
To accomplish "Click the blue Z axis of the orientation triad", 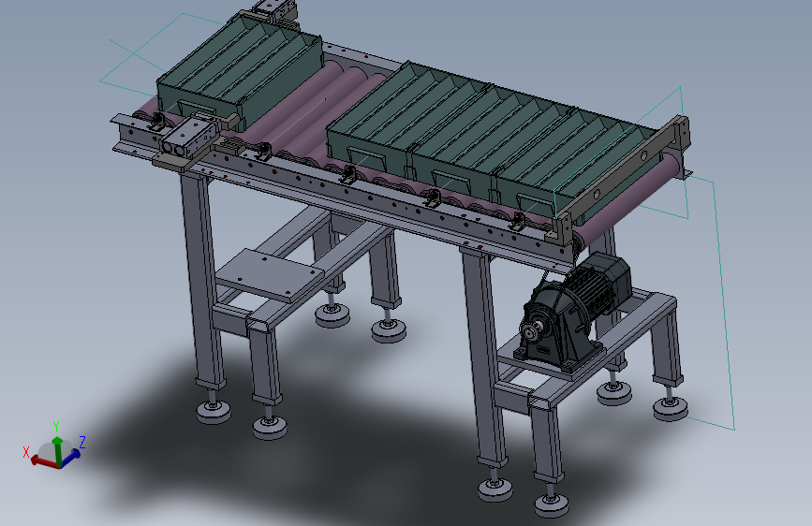I will 70,457.
